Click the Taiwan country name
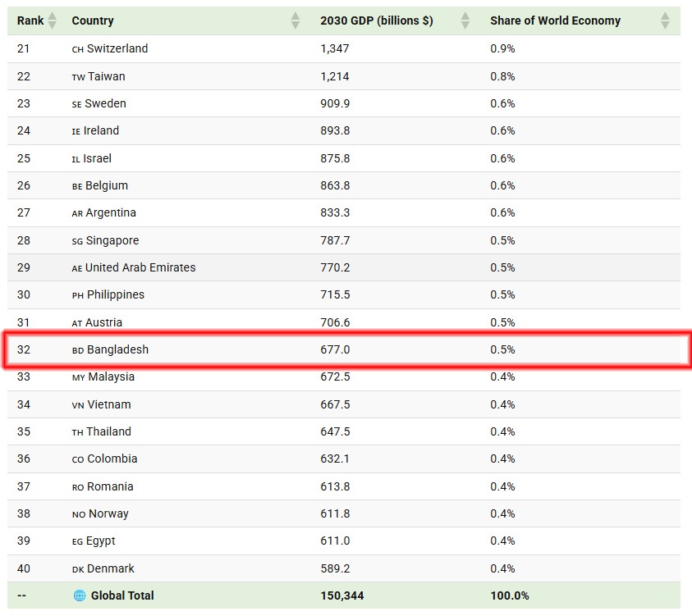 (x=107, y=76)
